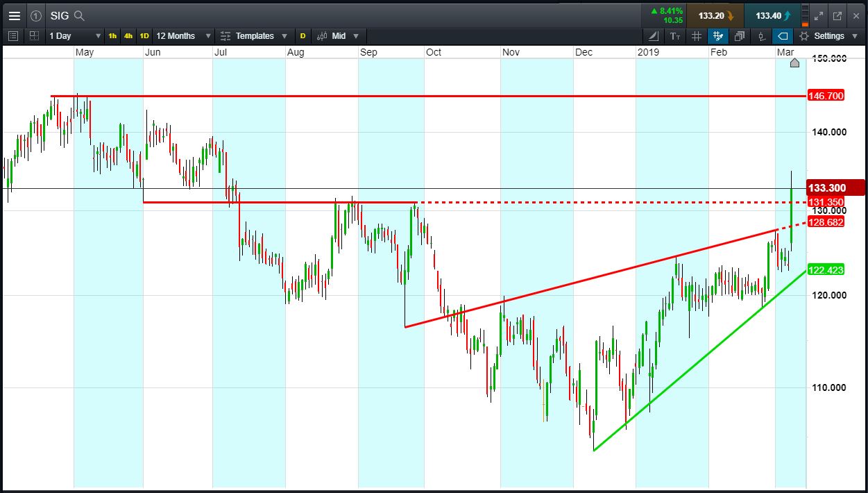Click the green 122.423 price label
This screenshot has width=868, height=493.
coord(826,270)
